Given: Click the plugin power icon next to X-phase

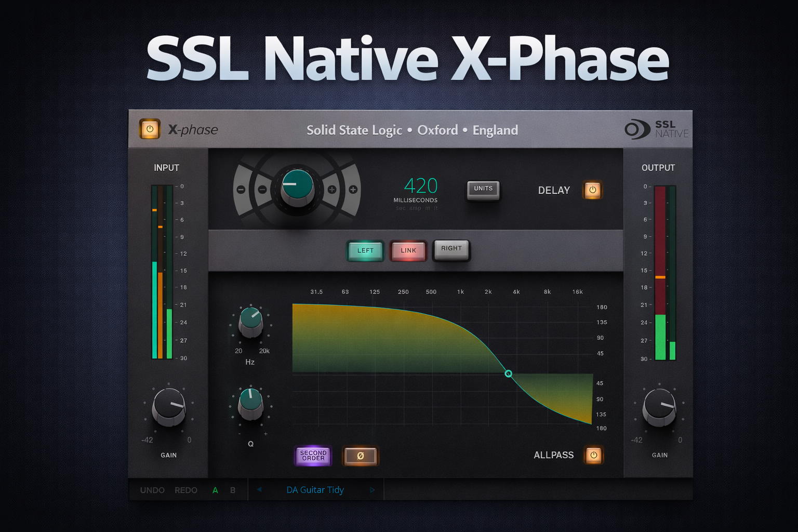Looking at the screenshot, I should click(x=150, y=129).
